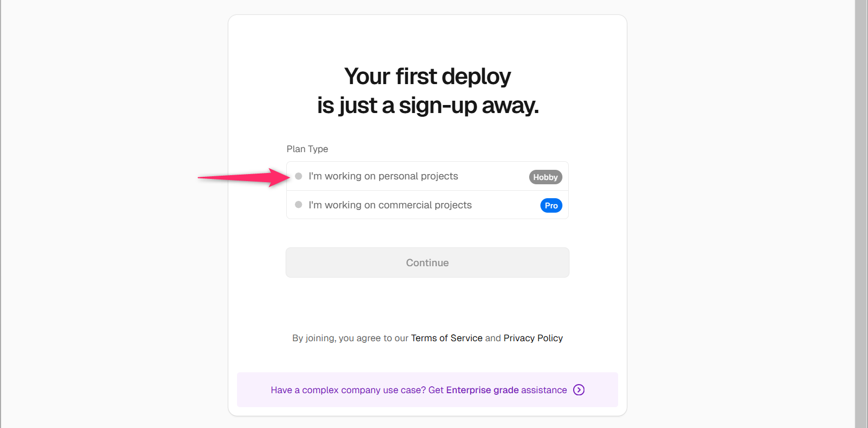The width and height of the screenshot is (868, 428).
Task: Click the "Your first deploy" heading line
Action: coord(427,77)
